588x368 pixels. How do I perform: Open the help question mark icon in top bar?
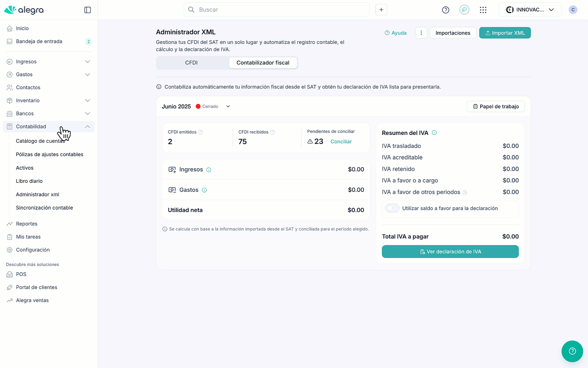(x=445, y=10)
